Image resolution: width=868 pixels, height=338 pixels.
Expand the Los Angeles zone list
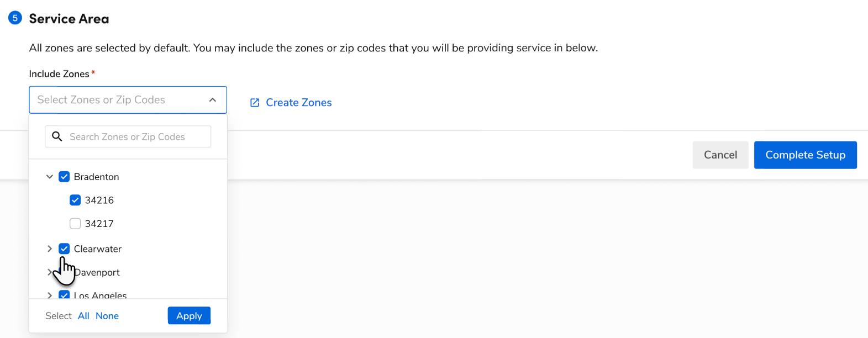click(x=49, y=295)
